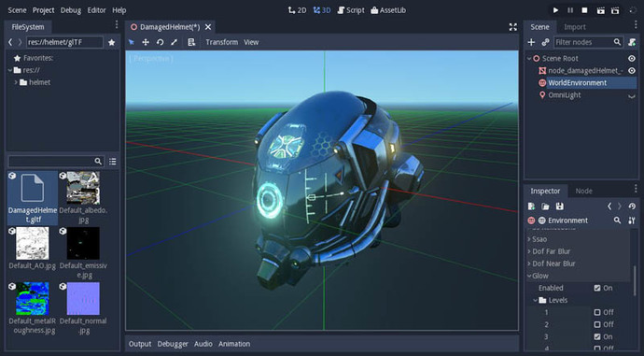Open the viewport View menu button
Viewport: 644px width, 356px height.
click(x=251, y=42)
